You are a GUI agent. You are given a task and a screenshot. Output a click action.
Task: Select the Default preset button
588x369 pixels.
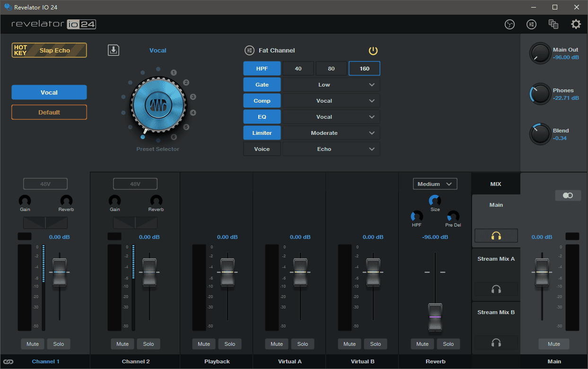pyautogui.click(x=49, y=113)
